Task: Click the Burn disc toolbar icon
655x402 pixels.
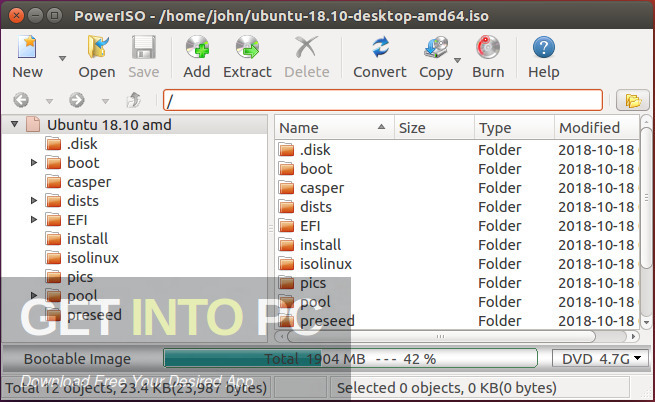Action: click(488, 47)
